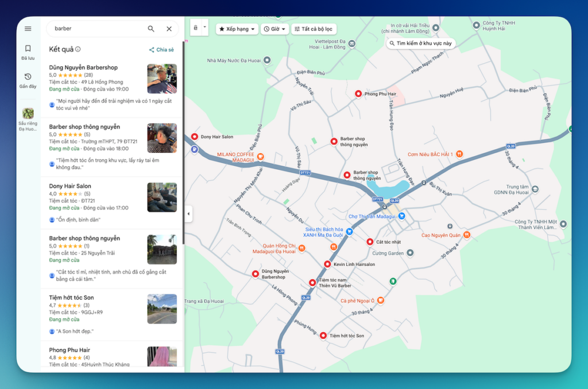Open Tất cả bộ lọc filters
The image size is (588, 389).
click(x=314, y=29)
